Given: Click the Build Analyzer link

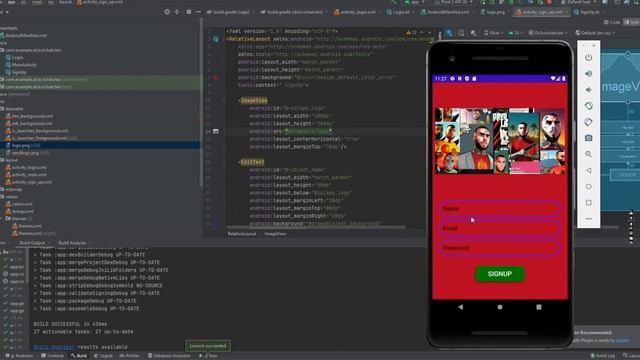Looking at the screenshot, I should click(x=54, y=347).
